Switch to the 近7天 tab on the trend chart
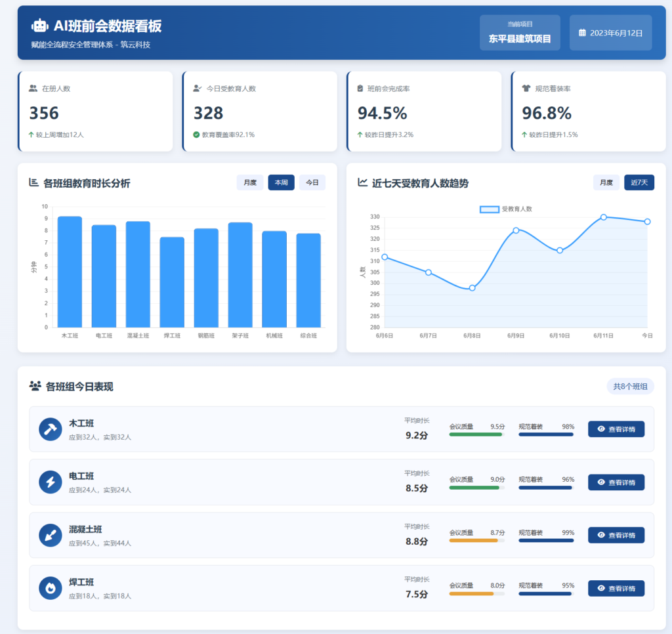The height and width of the screenshot is (634, 672). (x=639, y=182)
